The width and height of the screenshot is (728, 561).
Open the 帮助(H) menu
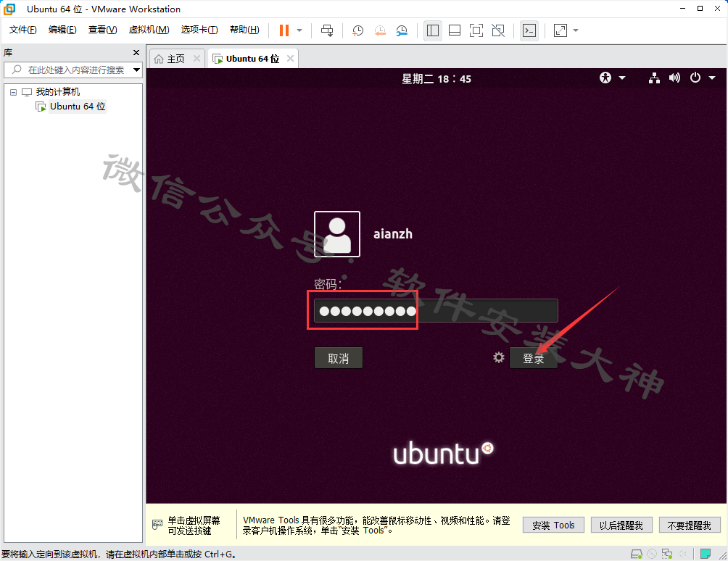pyautogui.click(x=244, y=30)
